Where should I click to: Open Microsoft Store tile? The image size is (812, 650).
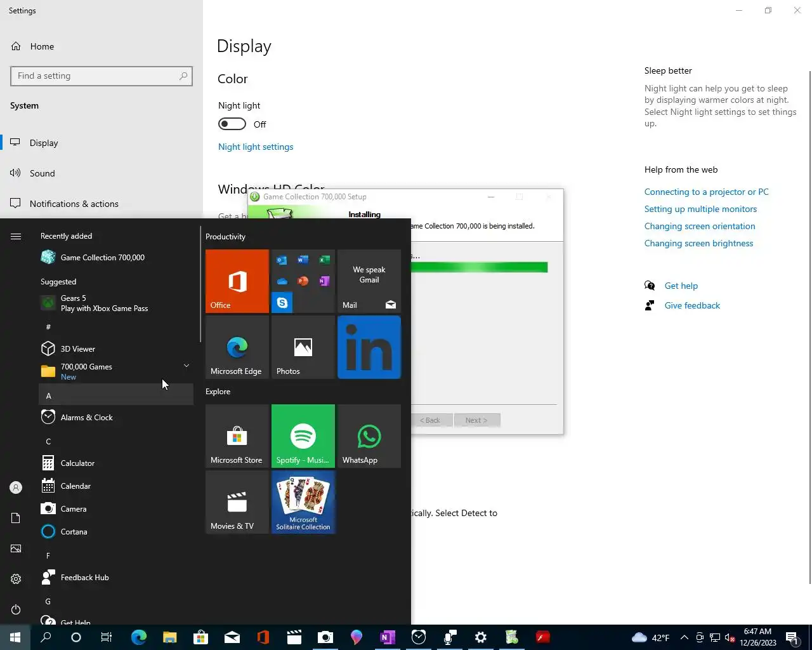[237, 436]
